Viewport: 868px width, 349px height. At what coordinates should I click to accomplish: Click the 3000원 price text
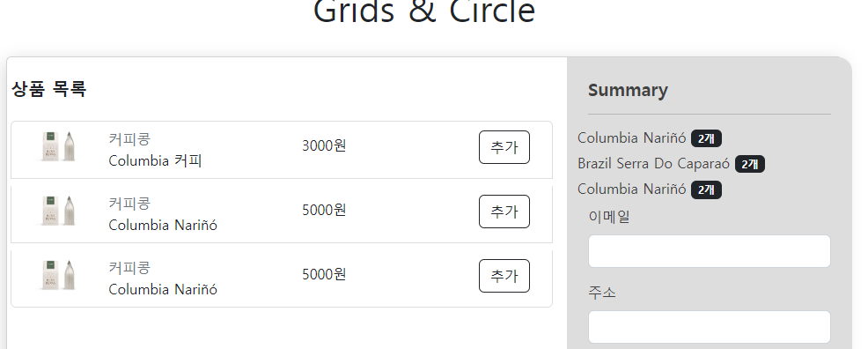pyautogui.click(x=324, y=145)
